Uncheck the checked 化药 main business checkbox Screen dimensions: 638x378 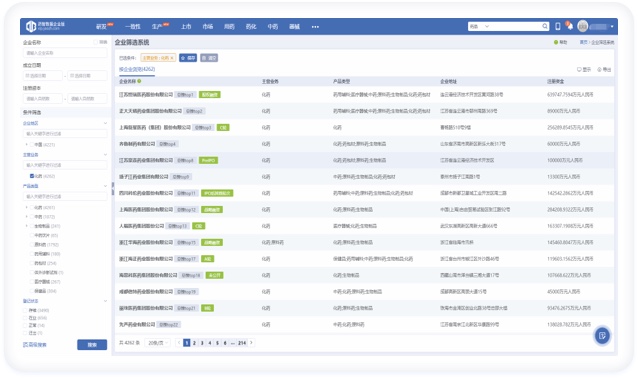pyautogui.click(x=32, y=176)
